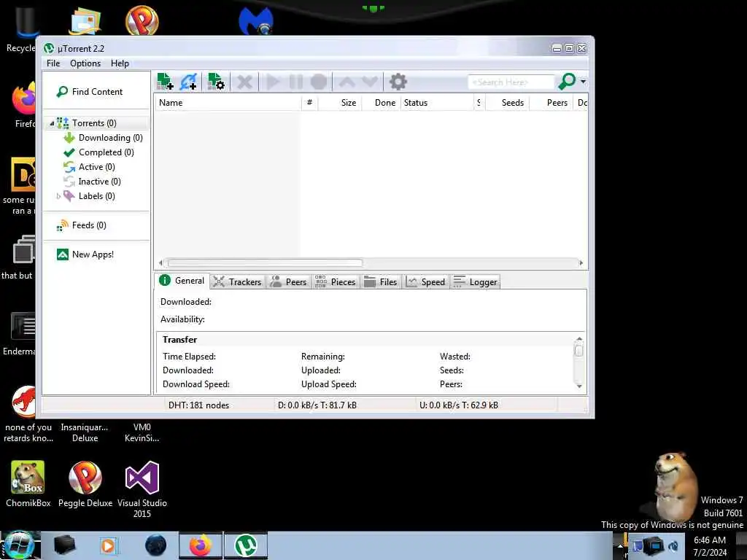Switch to the Trackers tab
The image size is (747, 560).
point(237,282)
